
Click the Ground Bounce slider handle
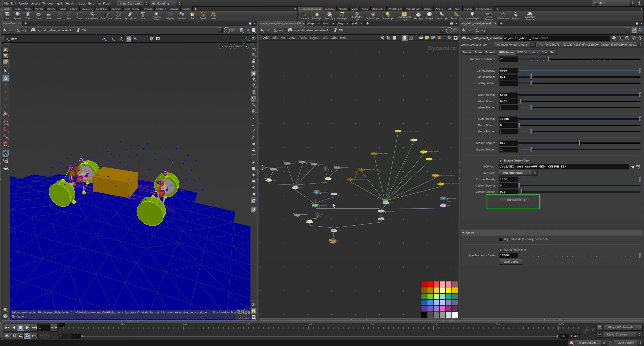coord(579,143)
